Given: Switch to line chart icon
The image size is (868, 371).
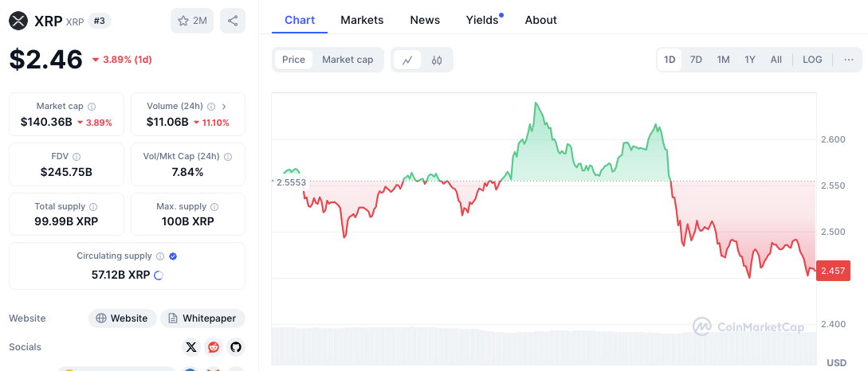Looking at the screenshot, I should (407, 60).
